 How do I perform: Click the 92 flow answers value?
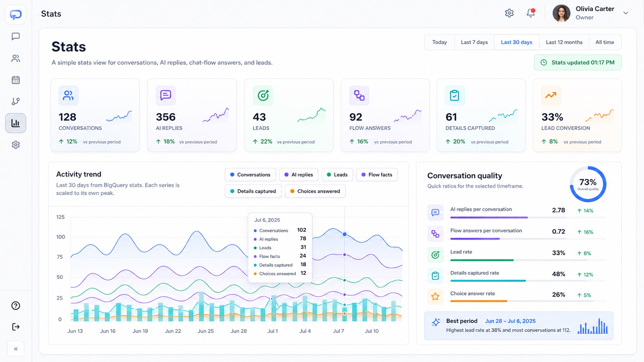tap(356, 117)
